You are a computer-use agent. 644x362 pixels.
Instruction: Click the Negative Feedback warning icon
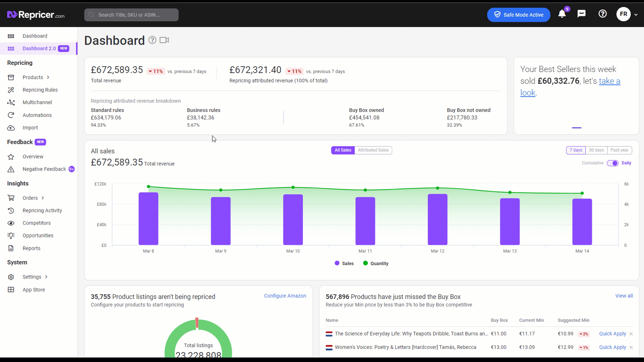coord(11,169)
